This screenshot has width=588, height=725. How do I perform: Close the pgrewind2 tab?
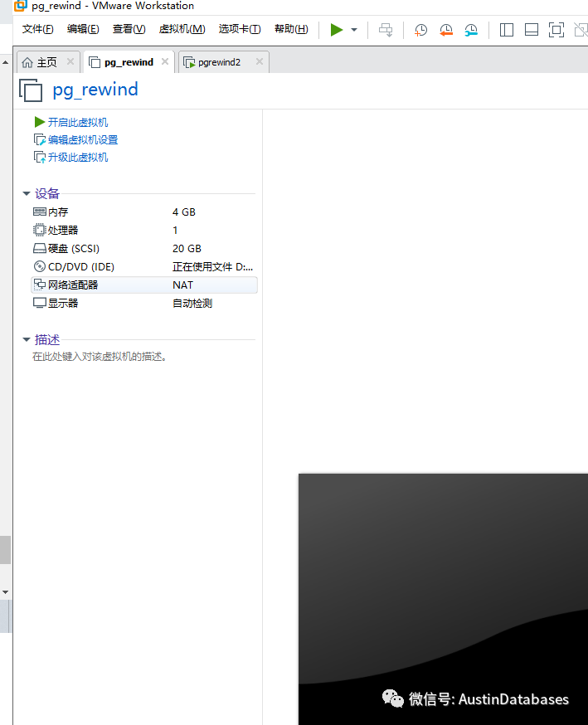[x=260, y=61]
